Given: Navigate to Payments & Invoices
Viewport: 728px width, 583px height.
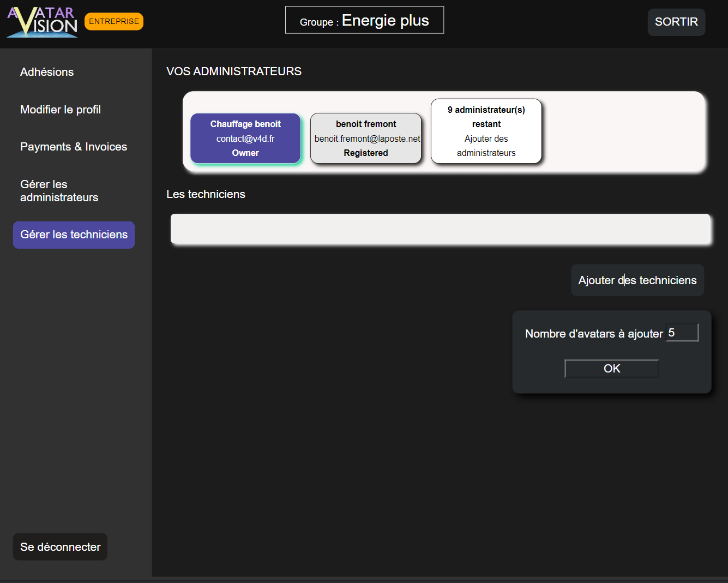Looking at the screenshot, I should pyautogui.click(x=74, y=147).
